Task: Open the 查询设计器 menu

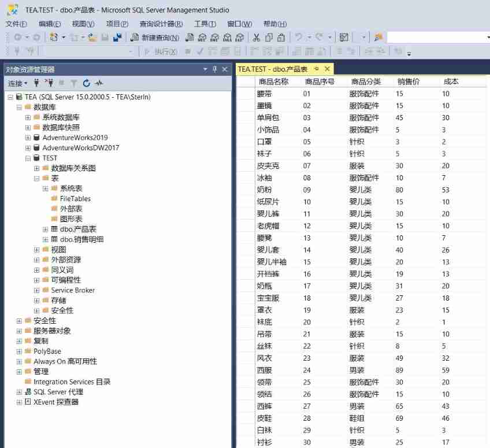Action: (161, 24)
